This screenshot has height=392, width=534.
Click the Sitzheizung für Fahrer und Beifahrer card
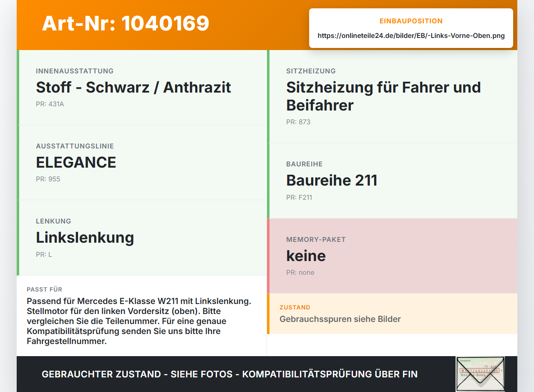coord(392,96)
